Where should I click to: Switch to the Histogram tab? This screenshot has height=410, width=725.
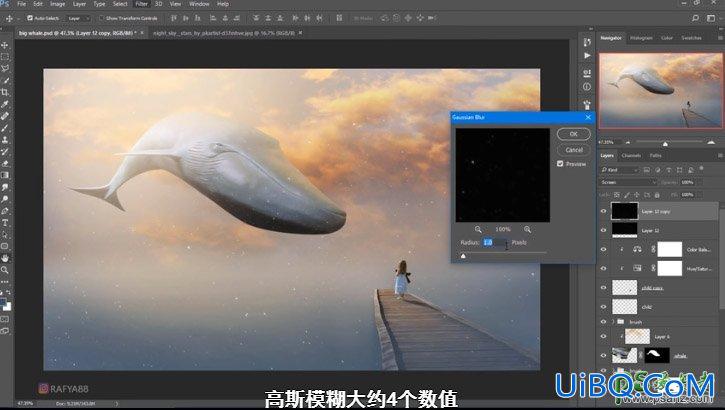pyautogui.click(x=641, y=38)
